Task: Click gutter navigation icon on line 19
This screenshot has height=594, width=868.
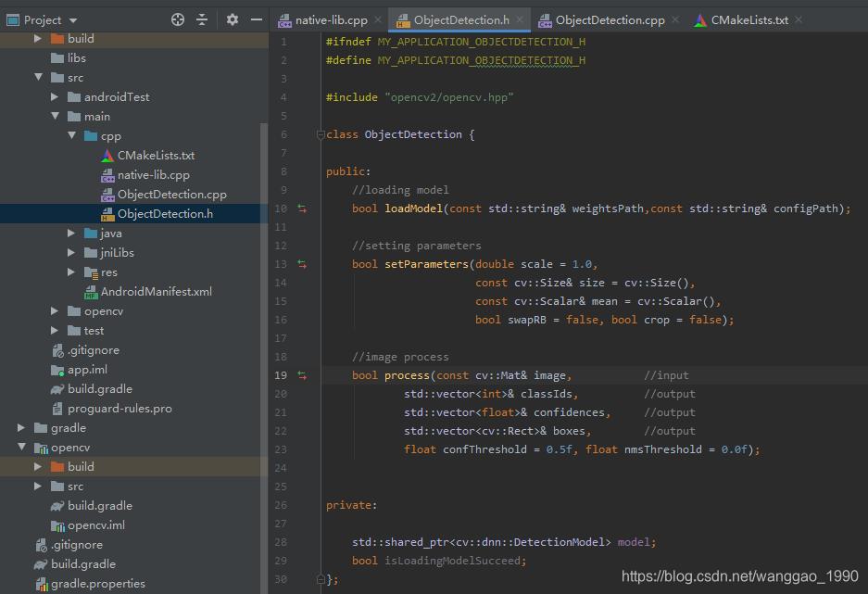Action: (x=302, y=375)
